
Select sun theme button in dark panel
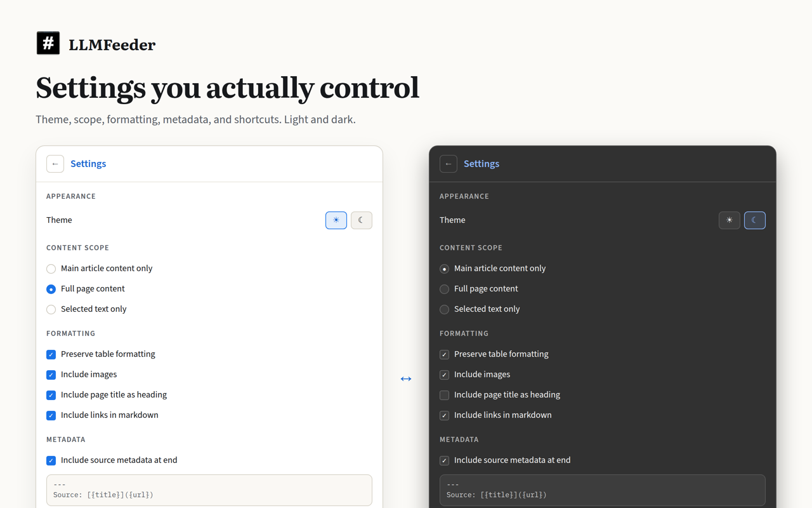point(730,220)
